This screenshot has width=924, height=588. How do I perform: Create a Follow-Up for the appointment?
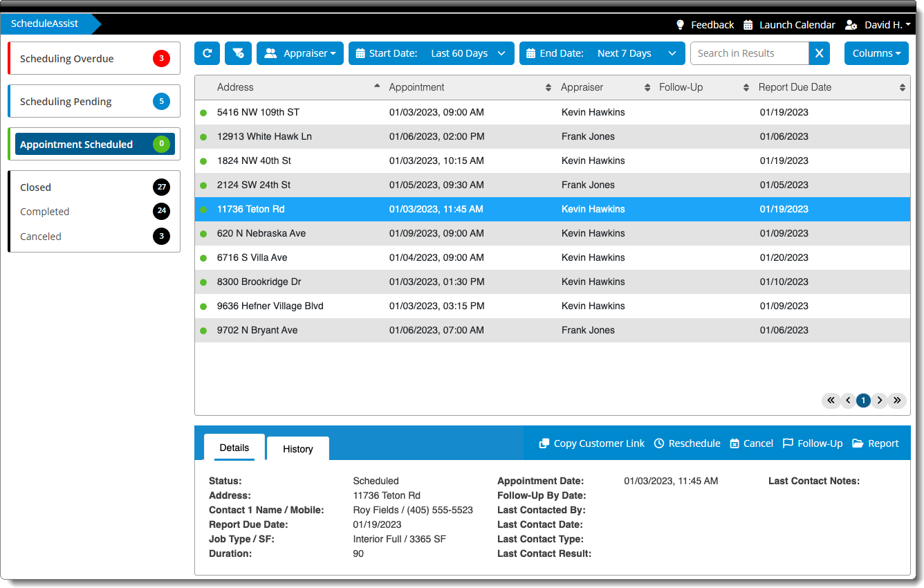(812, 443)
